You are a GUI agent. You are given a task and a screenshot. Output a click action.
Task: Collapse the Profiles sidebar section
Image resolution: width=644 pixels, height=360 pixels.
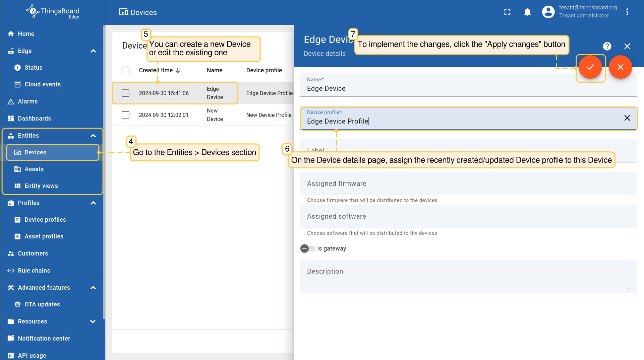[93, 203]
